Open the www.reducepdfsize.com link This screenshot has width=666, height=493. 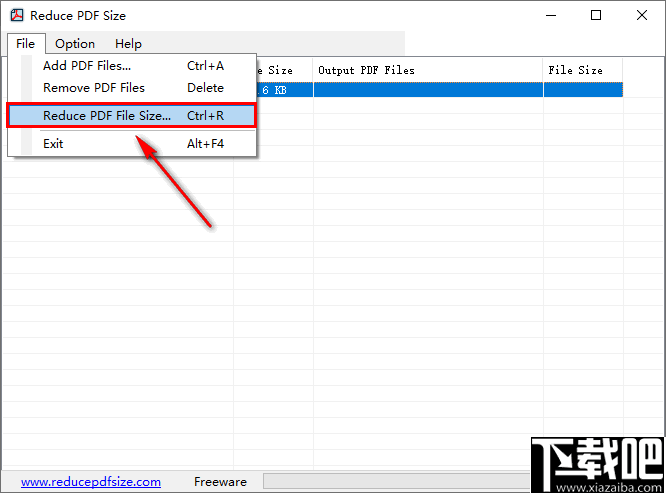pyautogui.click(x=91, y=482)
